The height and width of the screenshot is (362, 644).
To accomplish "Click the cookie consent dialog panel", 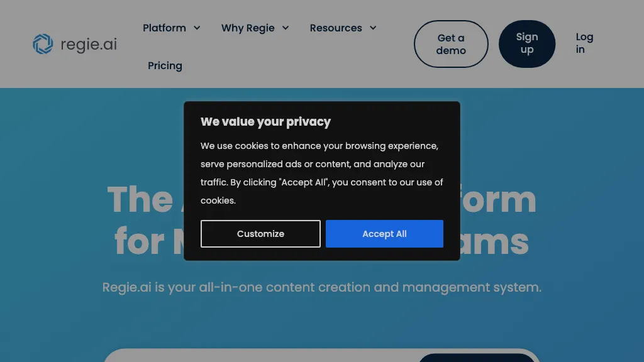I will point(321,180).
